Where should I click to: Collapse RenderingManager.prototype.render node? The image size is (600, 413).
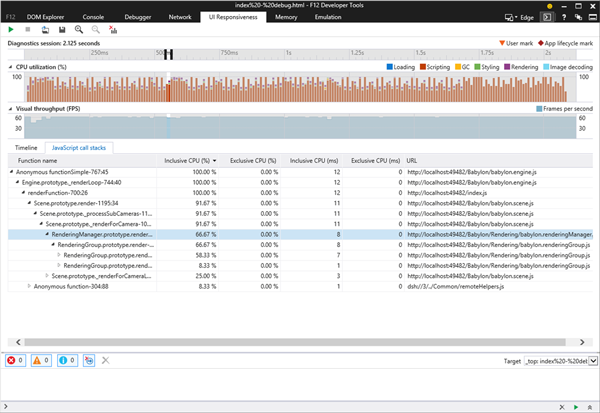pyautogui.click(x=47, y=234)
